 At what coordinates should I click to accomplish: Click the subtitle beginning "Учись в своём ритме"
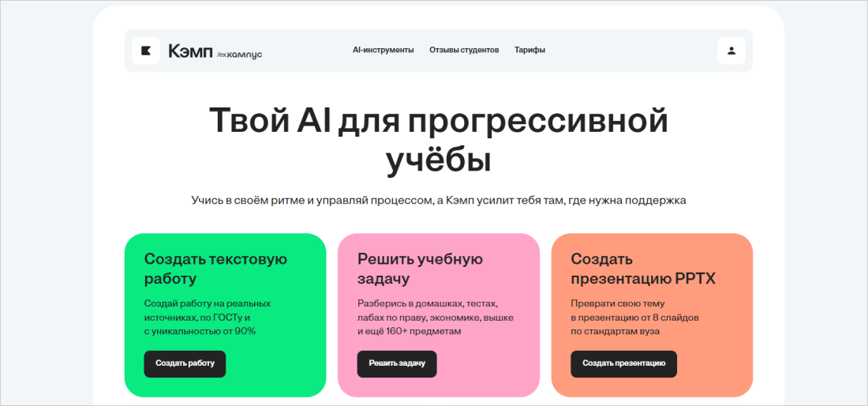pos(438,201)
